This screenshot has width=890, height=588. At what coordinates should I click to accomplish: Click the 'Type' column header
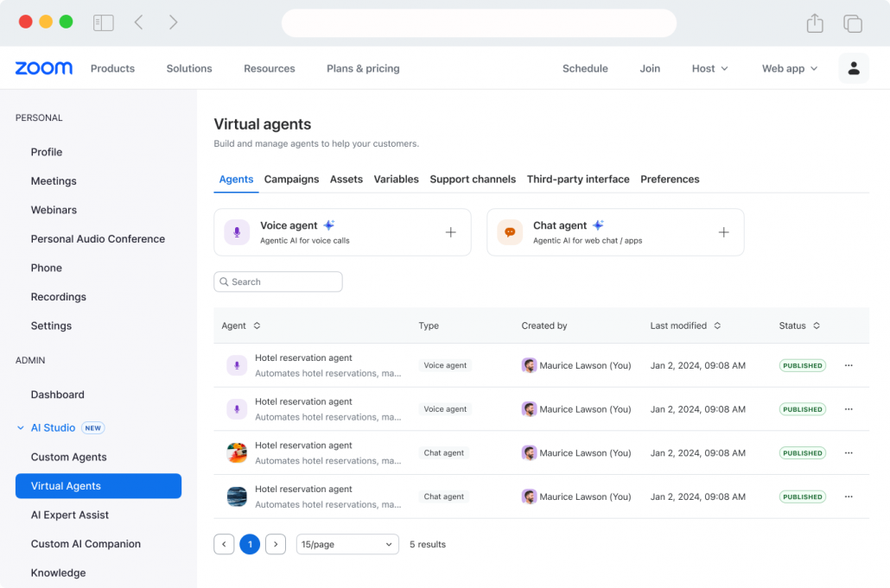[x=429, y=326]
